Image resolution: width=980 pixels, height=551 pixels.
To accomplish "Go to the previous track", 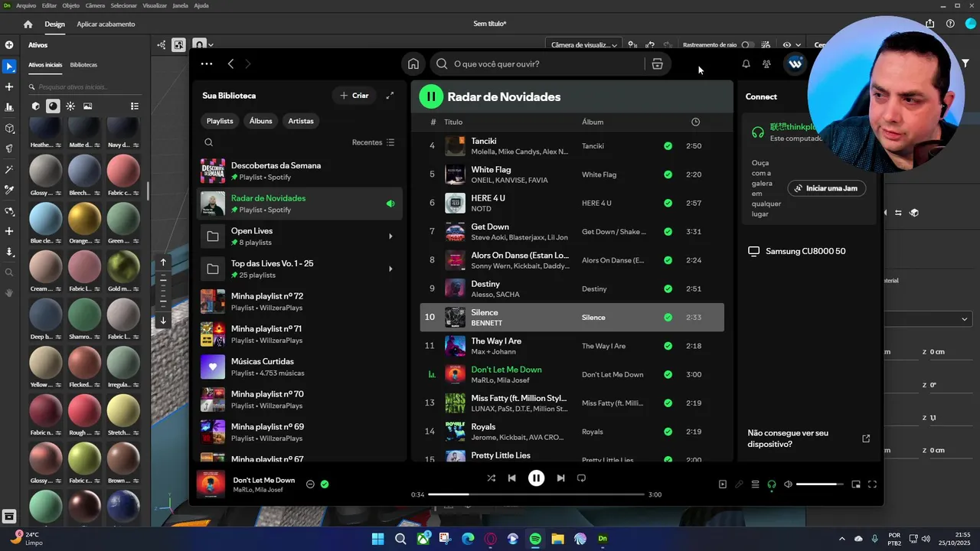I will click(511, 478).
